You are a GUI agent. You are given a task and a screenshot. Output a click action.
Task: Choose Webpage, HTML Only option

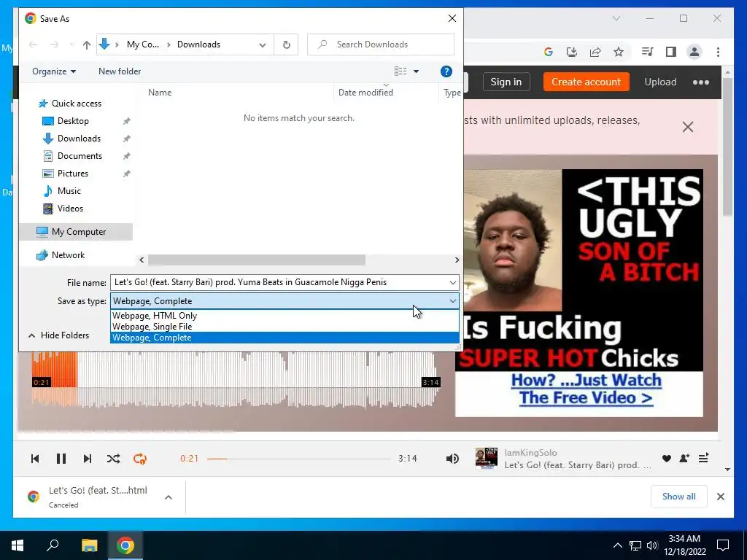[285, 315]
